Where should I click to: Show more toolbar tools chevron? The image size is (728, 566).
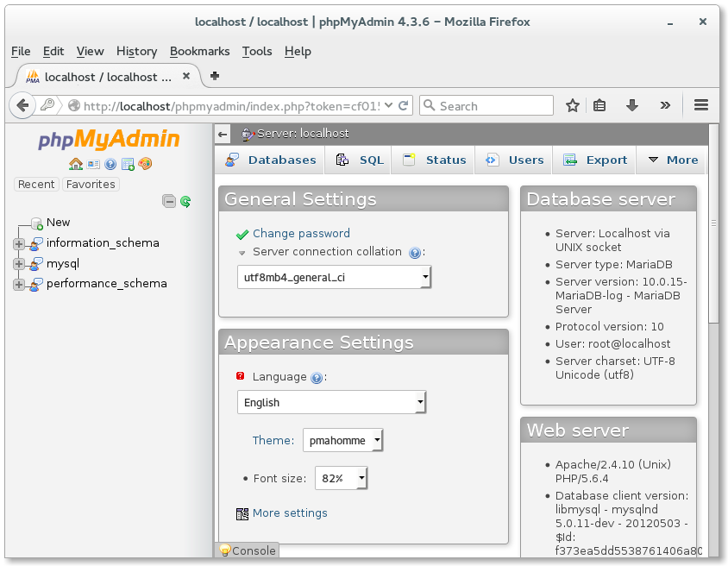[665, 106]
